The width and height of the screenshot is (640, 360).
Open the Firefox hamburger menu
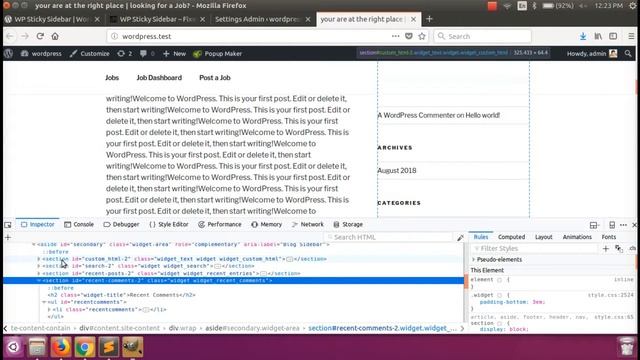pos(631,36)
